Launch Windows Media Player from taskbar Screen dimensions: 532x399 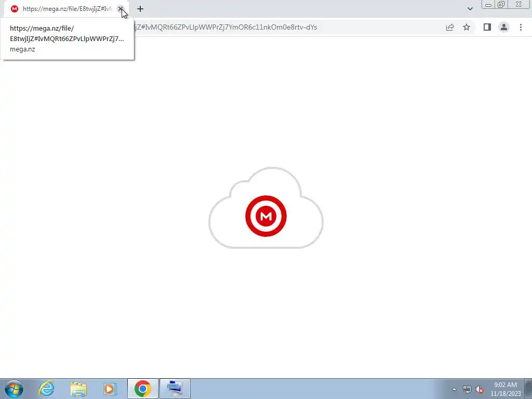[x=110, y=389]
